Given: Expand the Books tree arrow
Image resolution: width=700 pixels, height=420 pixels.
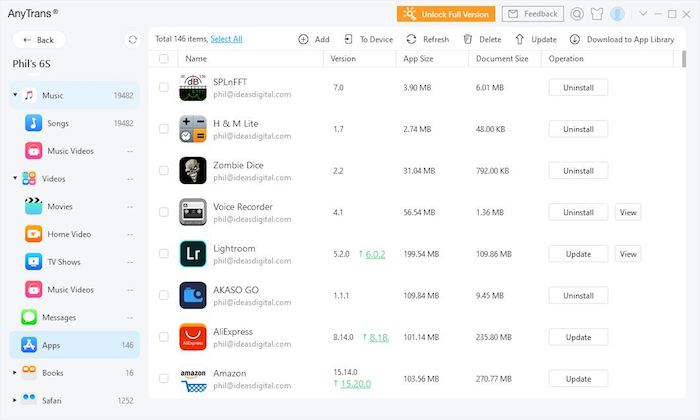Looking at the screenshot, I should tap(15, 372).
